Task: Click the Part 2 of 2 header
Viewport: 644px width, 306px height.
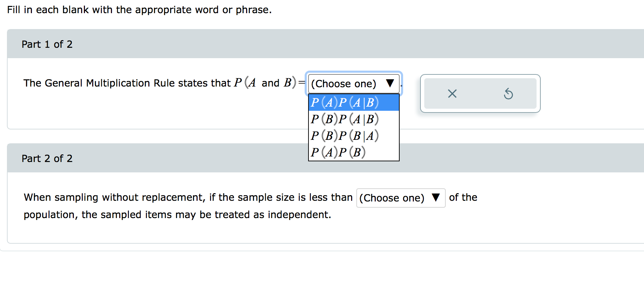Action: tap(47, 158)
